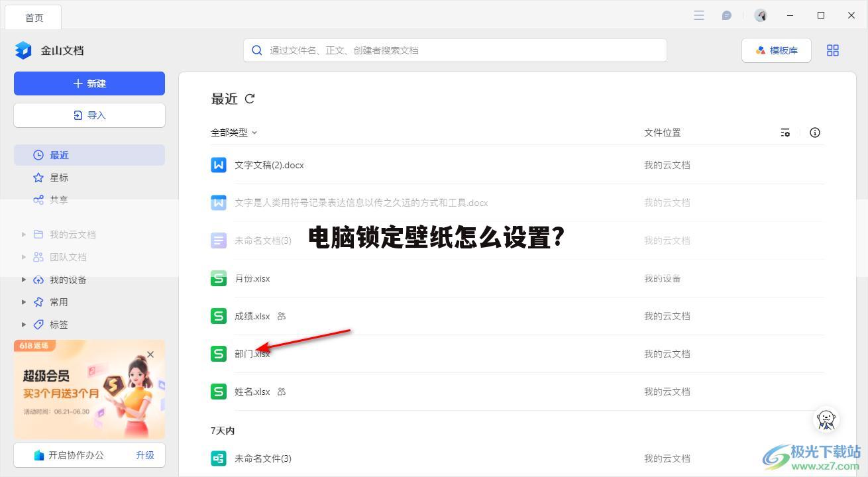Click the magnifier search icon
Image resolution: width=868 pixels, height=477 pixels.
click(257, 50)
